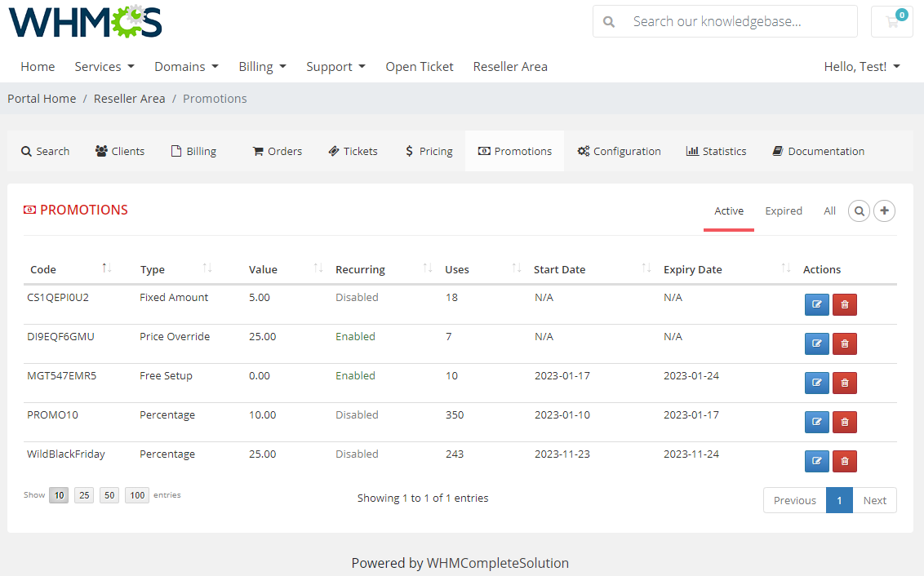Edit the DI9EQF6GMU promotion
This screenshot has height=576, width=924.
pos(816,343)
